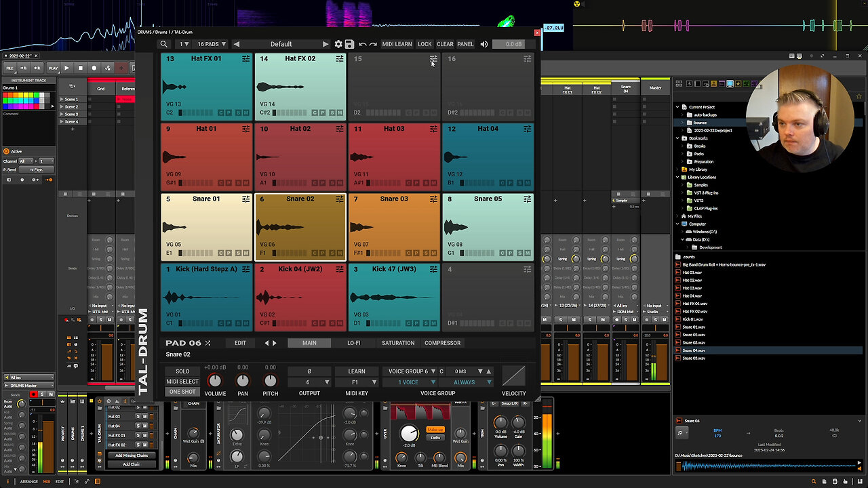Add a new scene with the plus icon
This screenshot has width=868, height=488.
(x=72, y=129)
